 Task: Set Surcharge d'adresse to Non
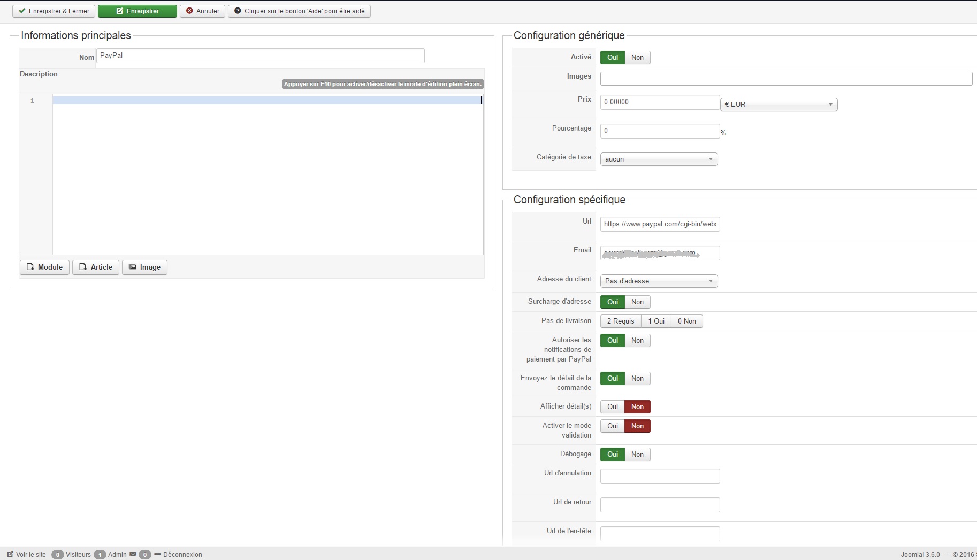(637, 302)
